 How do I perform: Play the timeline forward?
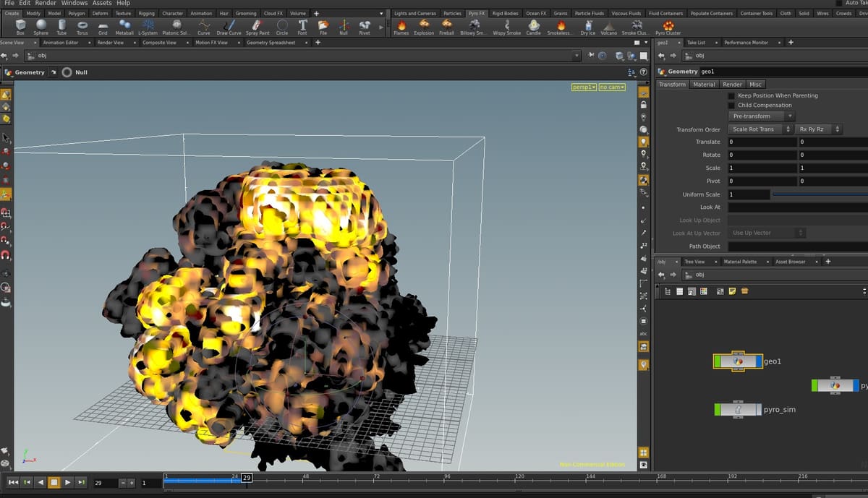[67, 482]
